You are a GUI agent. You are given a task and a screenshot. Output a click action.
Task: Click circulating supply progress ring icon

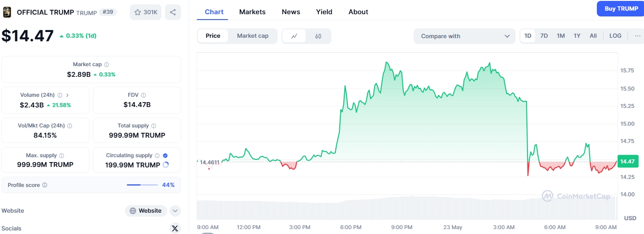(x=166, y=165)
